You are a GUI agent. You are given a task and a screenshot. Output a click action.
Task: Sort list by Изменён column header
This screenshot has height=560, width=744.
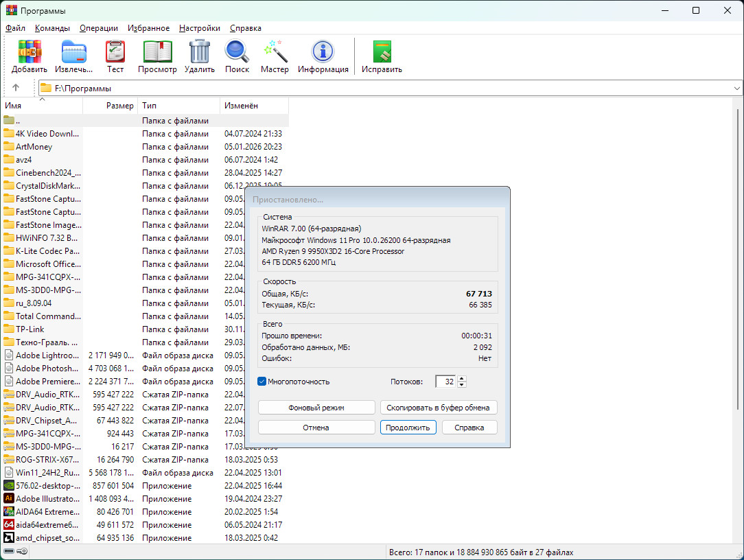[255, 106]
